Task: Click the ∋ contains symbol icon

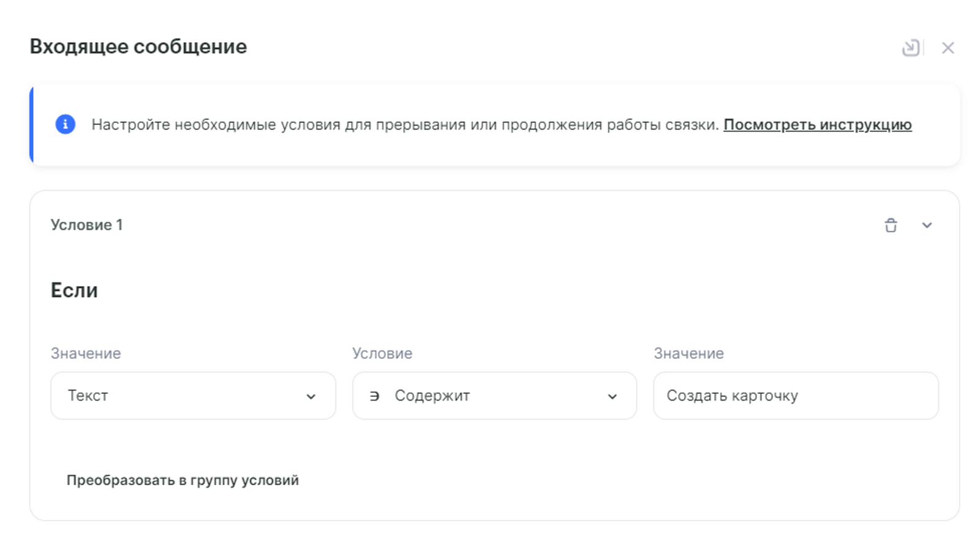Action: click(374, 396)
